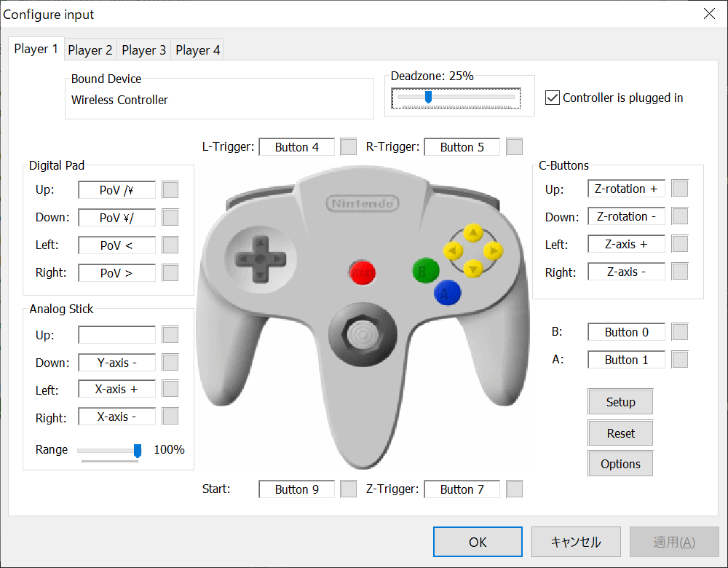728x568 pixels.
Task: Open the Options button
Action: pos(620,464)
